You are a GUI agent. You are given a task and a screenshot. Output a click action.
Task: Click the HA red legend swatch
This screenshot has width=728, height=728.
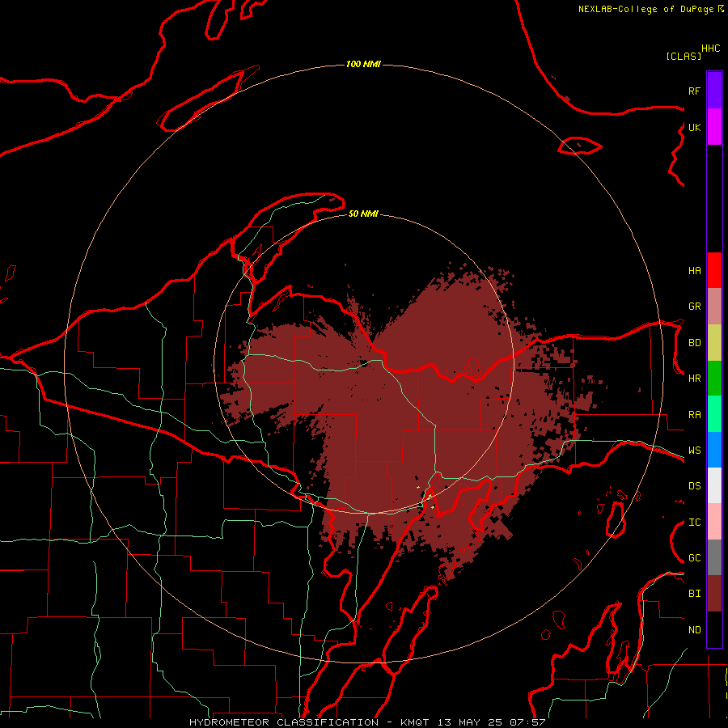click(714, 270)
